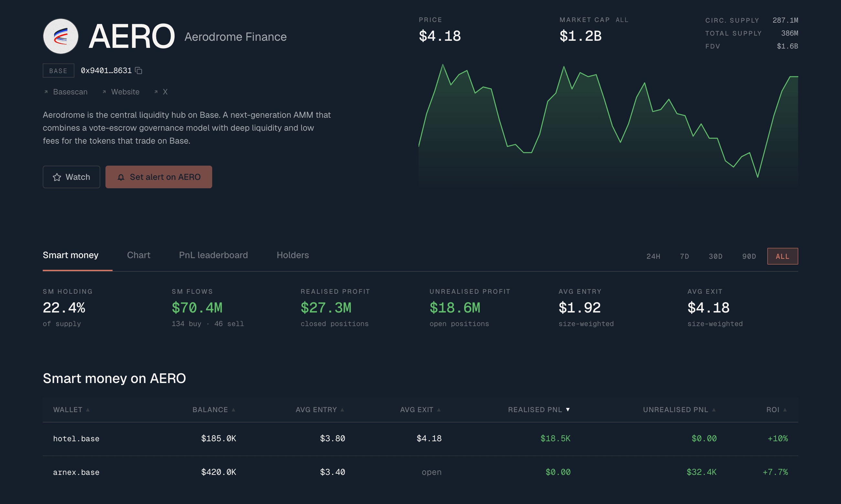841x504 pixels.
Task: Sort table by UNREALISED PNL column
Action: tap(679, 410)
